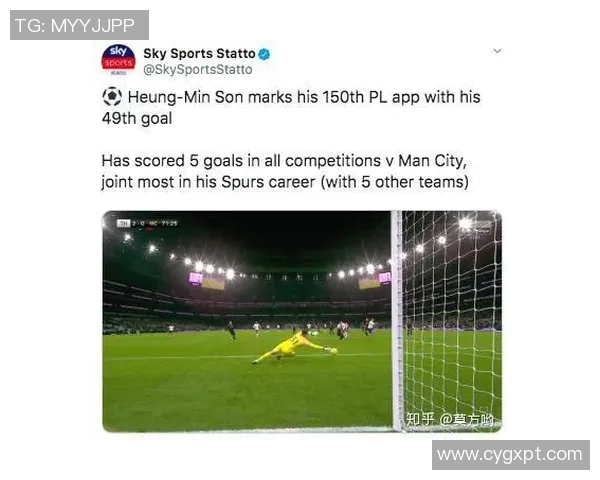Click the diving goalkeeper in yellow
600x480 pixels.
294,347
